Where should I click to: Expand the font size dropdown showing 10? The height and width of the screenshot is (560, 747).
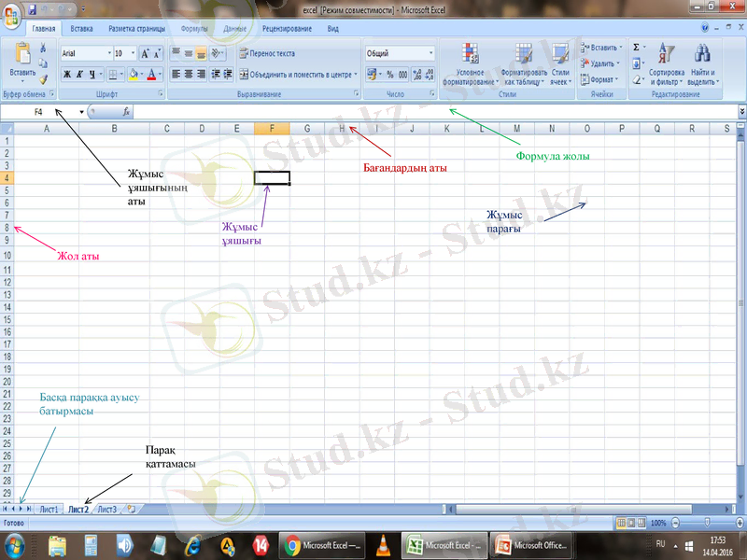tap(133, 51)
